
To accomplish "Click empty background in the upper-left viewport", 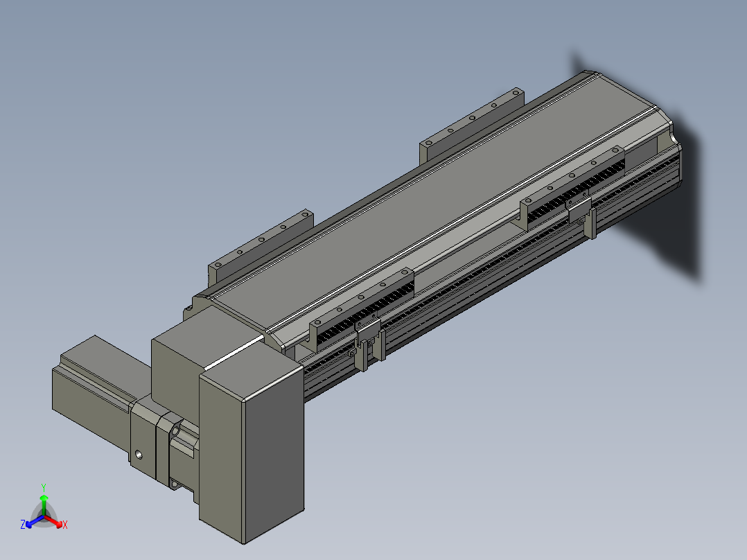I will click(139, 104).
